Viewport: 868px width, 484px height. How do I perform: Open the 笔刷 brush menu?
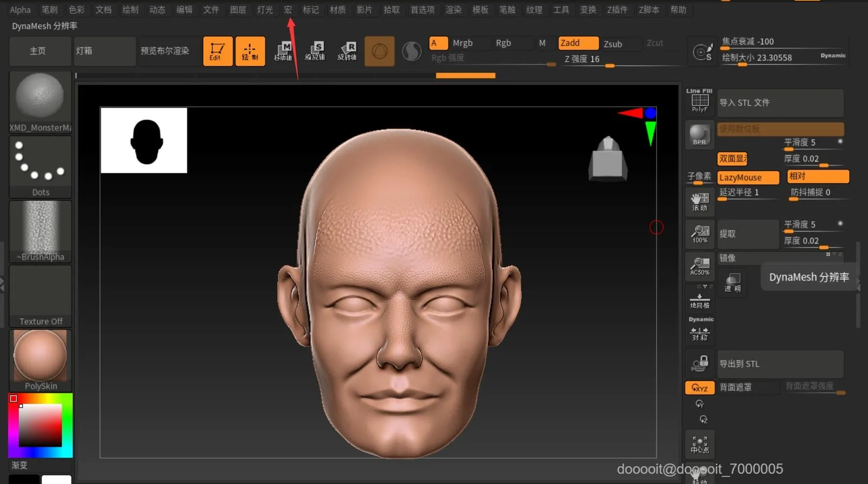[x=50, y=10]
